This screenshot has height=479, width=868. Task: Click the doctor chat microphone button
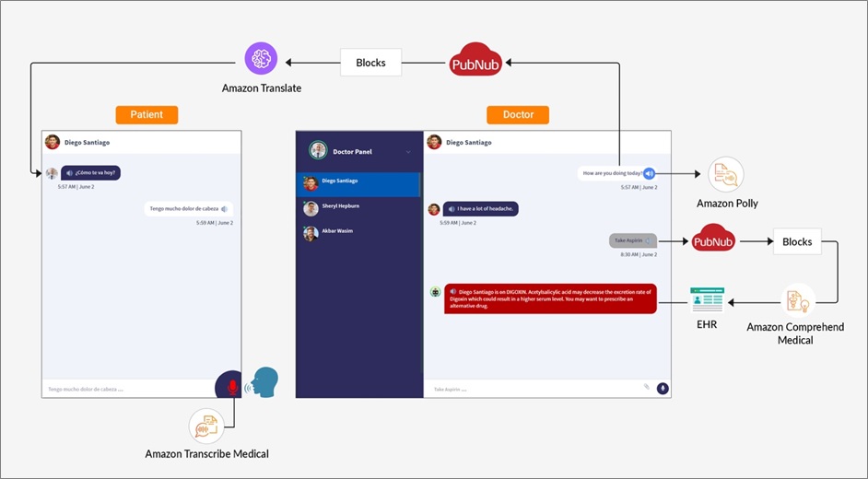tap(663, 389)
